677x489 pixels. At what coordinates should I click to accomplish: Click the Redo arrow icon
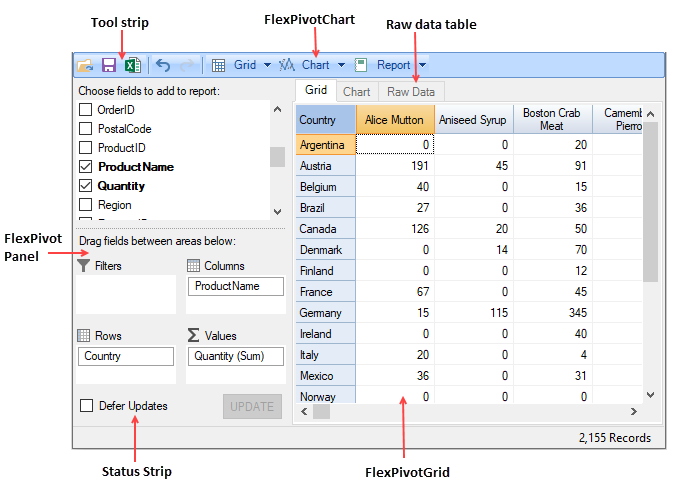click(x=188, y=65)
